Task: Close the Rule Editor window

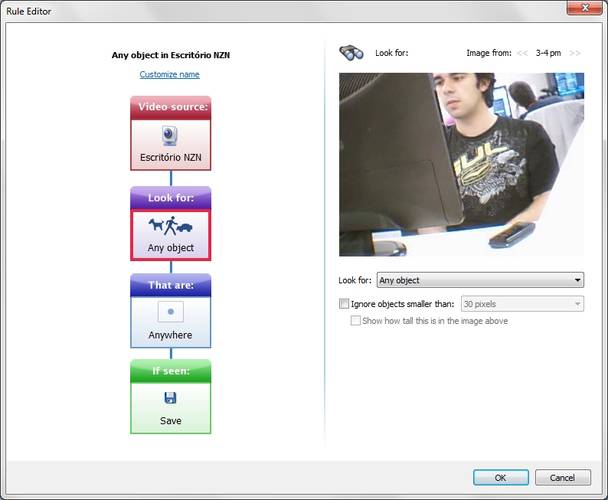Action: point(585,8)
